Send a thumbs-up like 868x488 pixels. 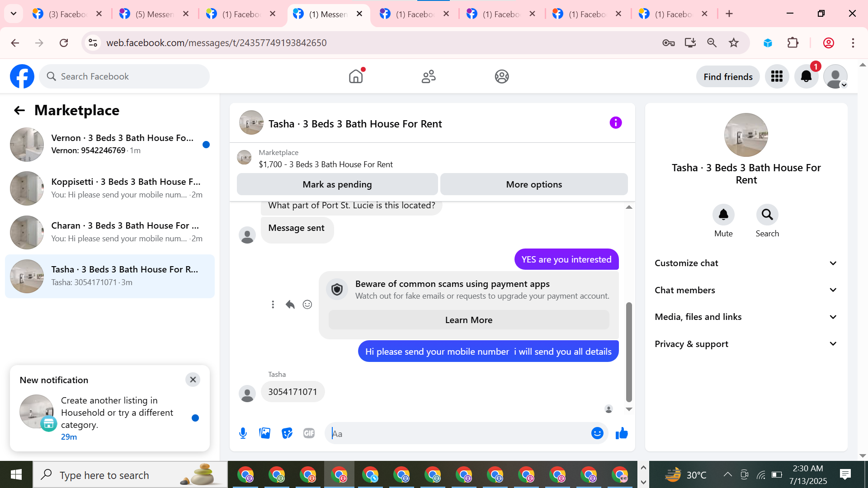(x=622, y=433)
